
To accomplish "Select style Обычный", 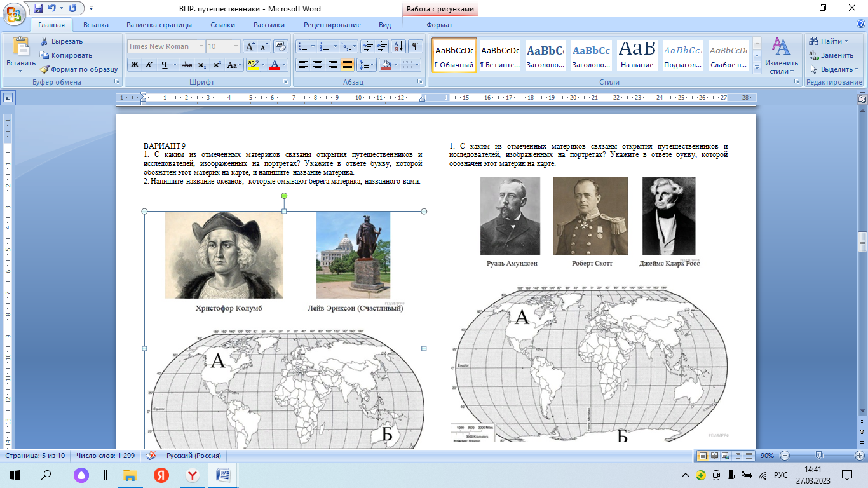I will [454, 55].
